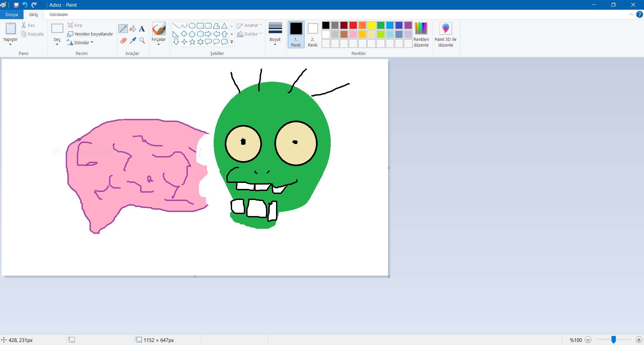
Task: Select the Pencil tool
Action: coord(123,29)
